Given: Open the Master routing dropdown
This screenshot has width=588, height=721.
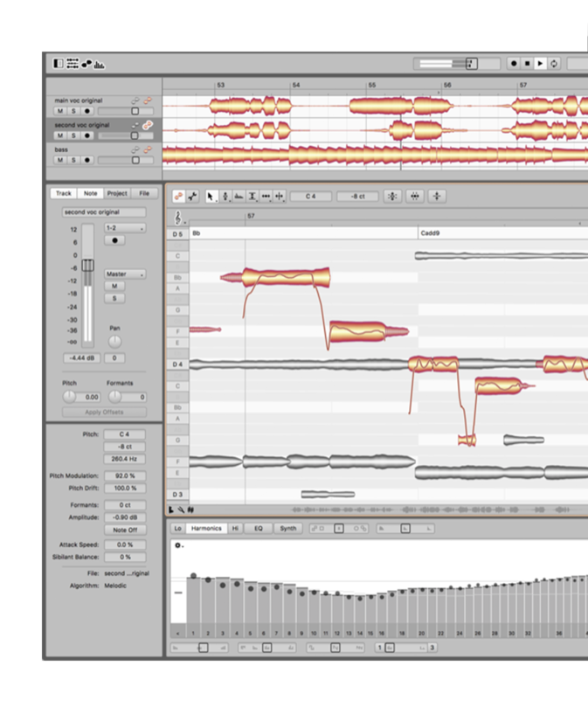Looking at the screenshot, I should tap(125, 274).
